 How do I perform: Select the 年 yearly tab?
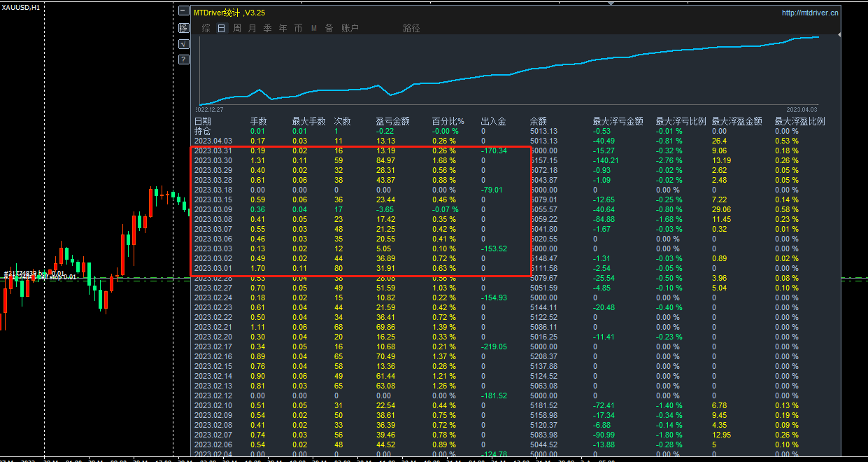tap(283, 29)
